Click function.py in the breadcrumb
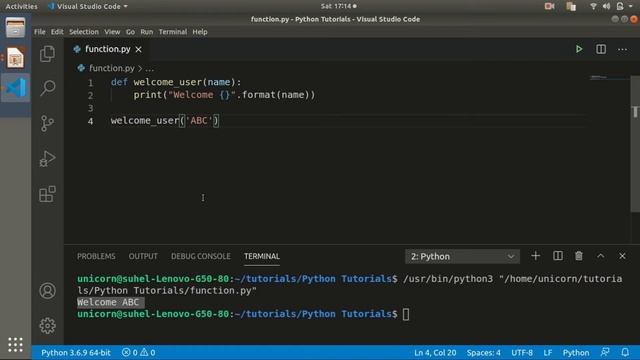The height and width of the screenshot is (360, 640). pos(112,68)
